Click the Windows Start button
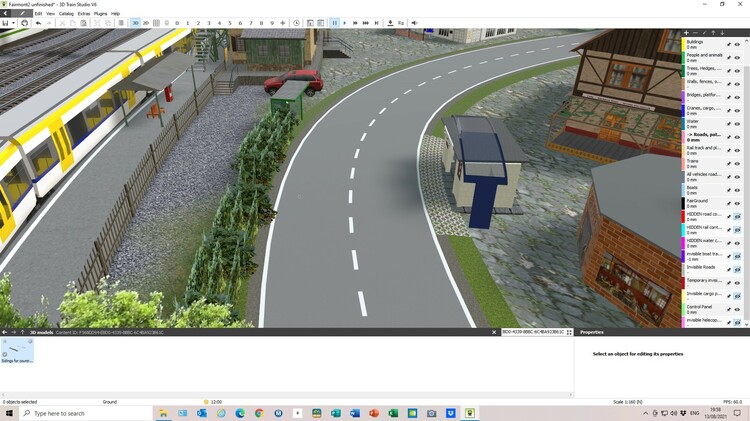The width and height of the screenshot is (750, 421). click(x=9, y=413)
